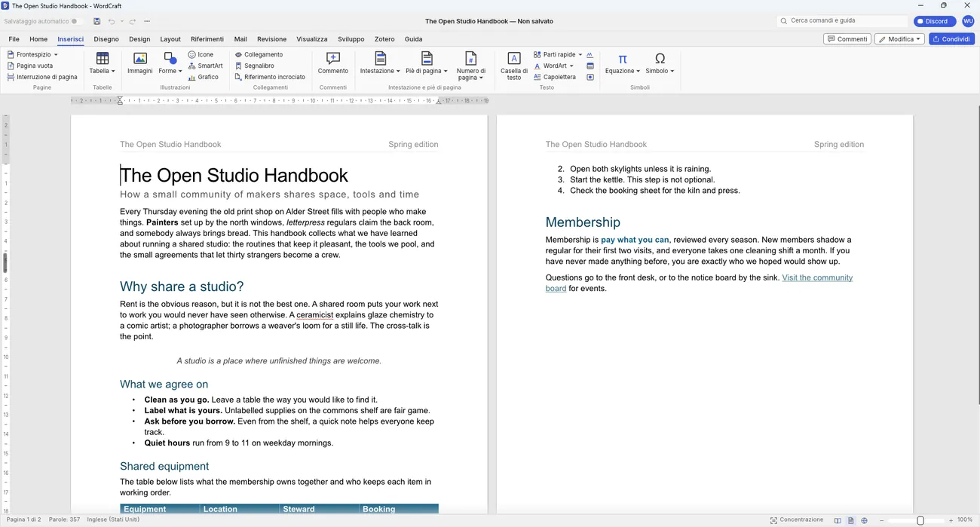Switch to read mode view in status bar

pos(838,520)
